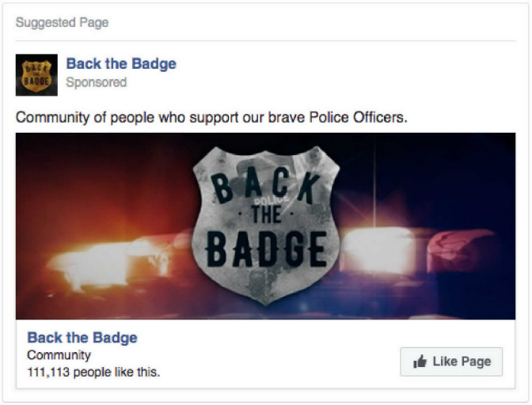Open the Back the Badge title link beside avatar
Image resolution: width=532 pixels, height=405 pixels.
pos(121,64)
